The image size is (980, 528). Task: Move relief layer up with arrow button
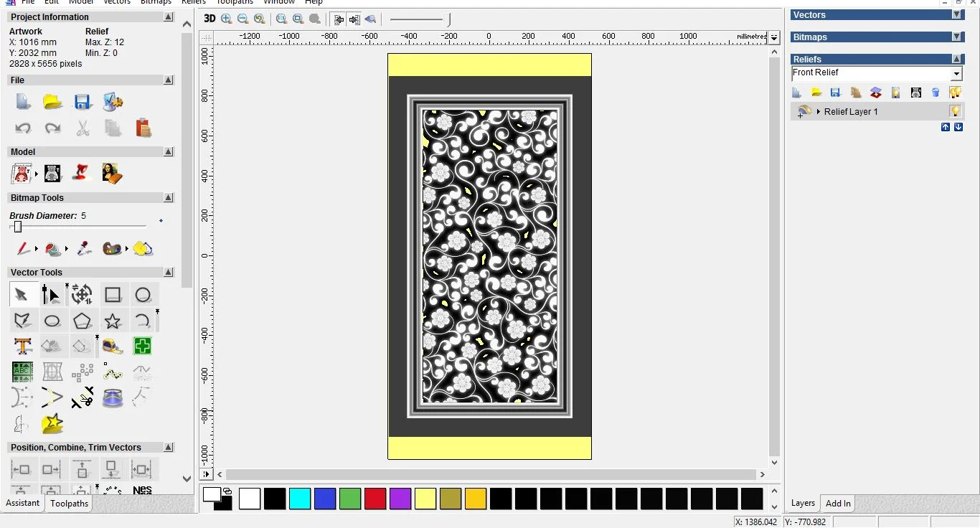[946, 127]
